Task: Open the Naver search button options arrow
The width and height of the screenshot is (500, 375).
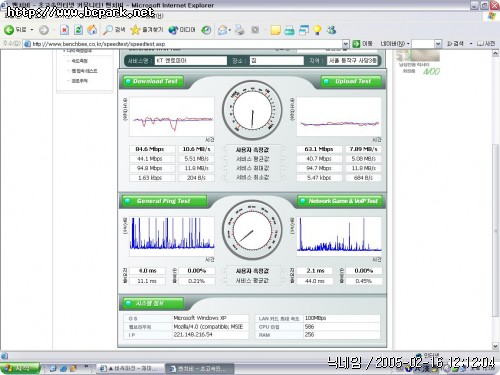Action: coord(471,44)
